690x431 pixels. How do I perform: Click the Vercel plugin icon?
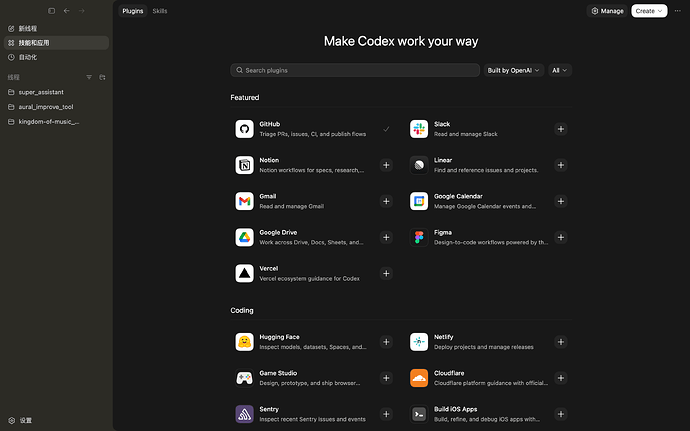[244, 273]
